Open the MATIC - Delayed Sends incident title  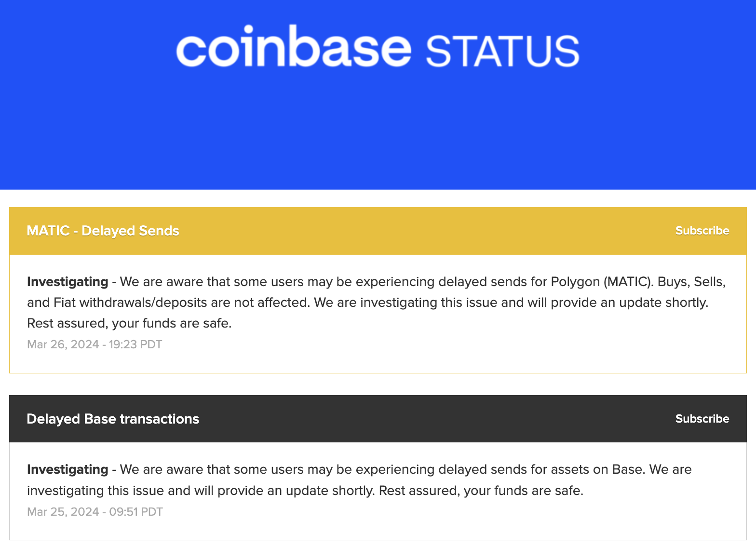click(x=103, y=231)
